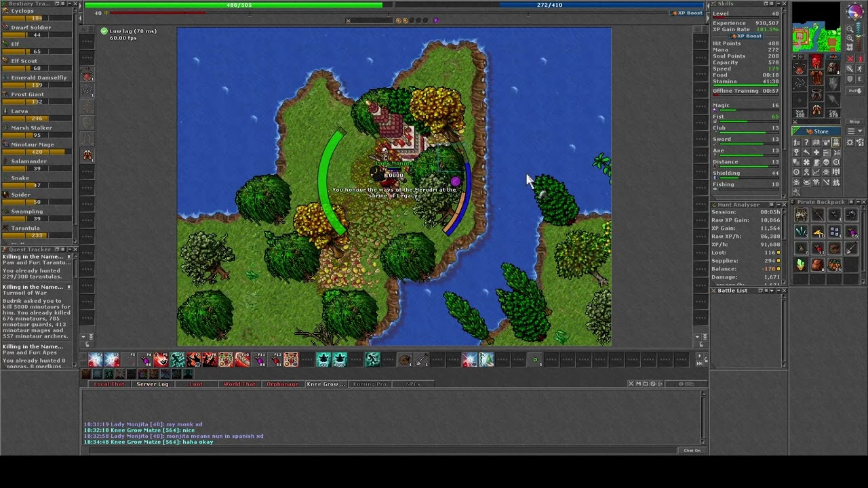Click the Stop button
This screenshot has height=488, width=868.
855,121
